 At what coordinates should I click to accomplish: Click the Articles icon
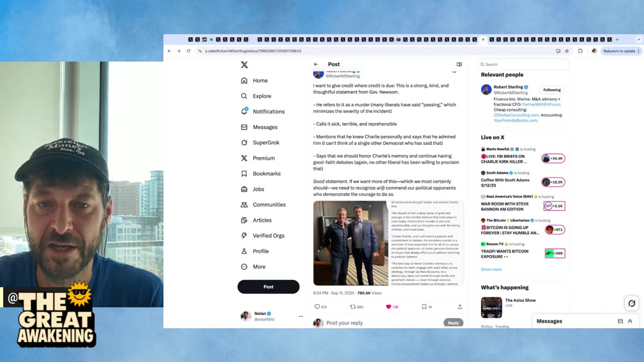tap(244, 220)
